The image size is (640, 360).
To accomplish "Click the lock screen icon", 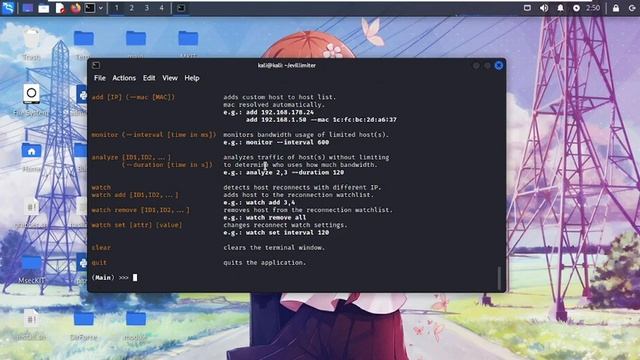I will (x=616, y=8).
